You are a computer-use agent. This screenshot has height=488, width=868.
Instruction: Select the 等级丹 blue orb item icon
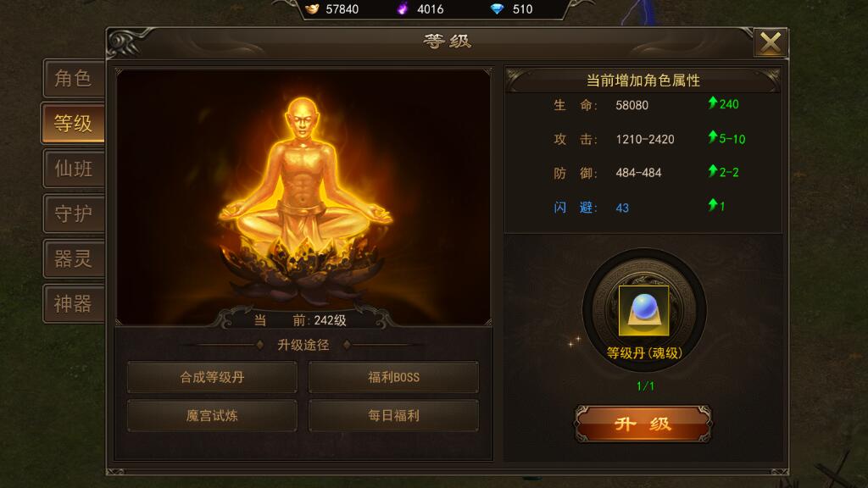pos(643,310)
